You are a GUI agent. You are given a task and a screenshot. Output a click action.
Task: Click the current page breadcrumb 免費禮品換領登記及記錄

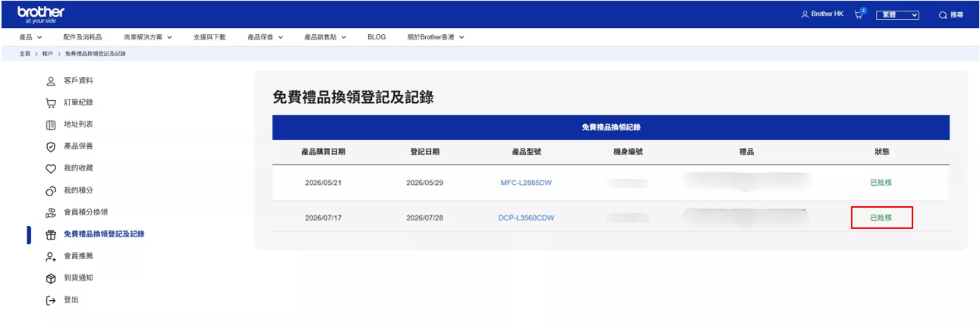pyautogui.click(x=95, y=53)
